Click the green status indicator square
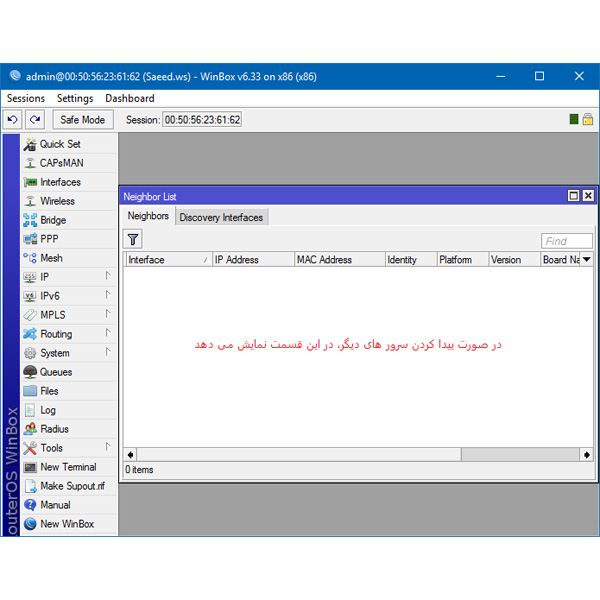 point(574,119)
